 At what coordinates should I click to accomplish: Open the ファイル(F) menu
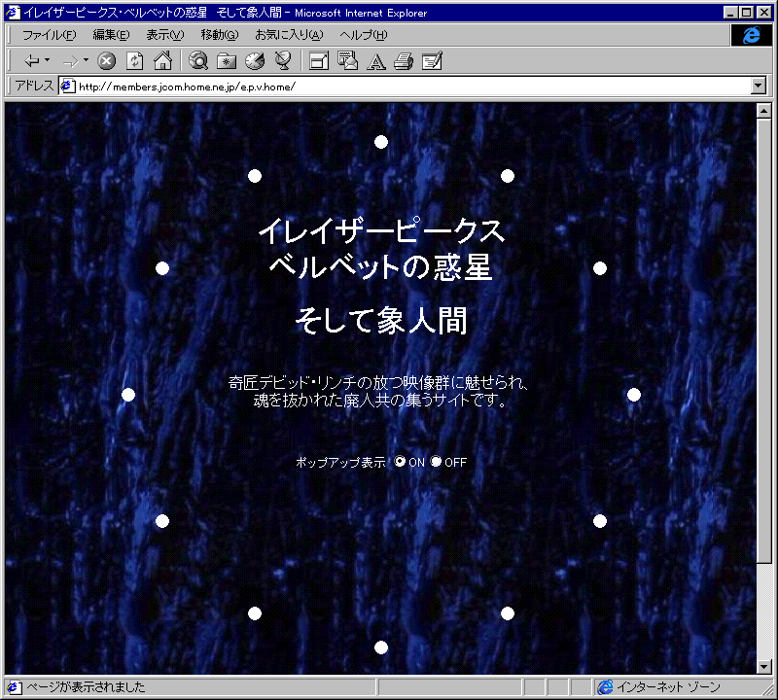[50, 35]
